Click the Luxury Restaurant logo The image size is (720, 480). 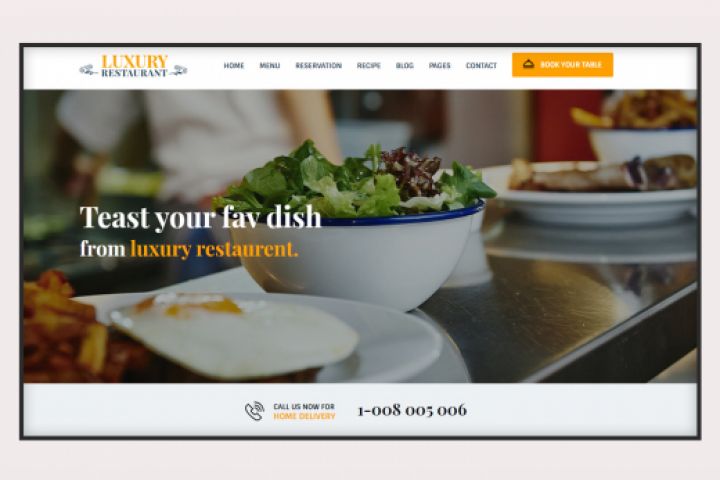133,66
